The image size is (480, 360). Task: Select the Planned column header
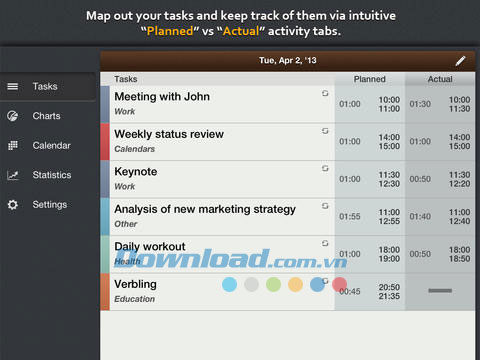point(370,79)
